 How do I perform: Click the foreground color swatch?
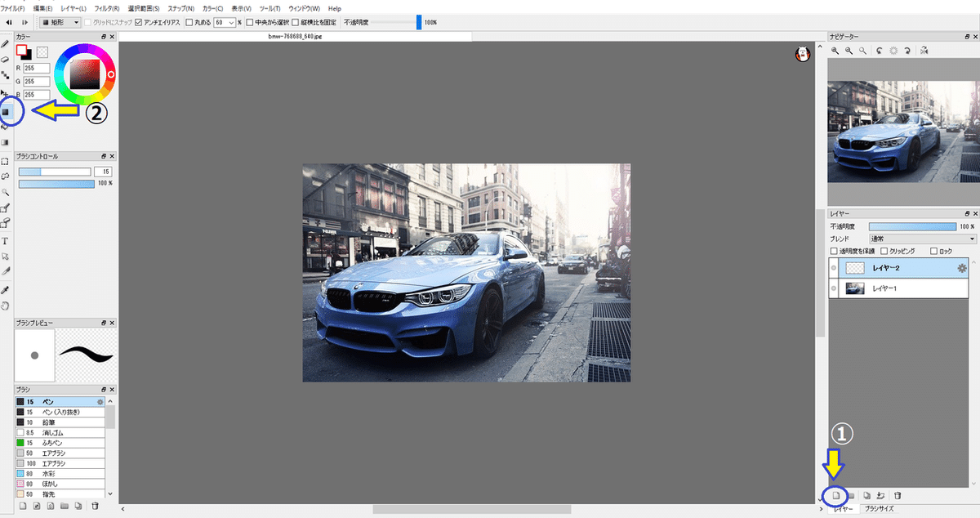coord(22,51)
